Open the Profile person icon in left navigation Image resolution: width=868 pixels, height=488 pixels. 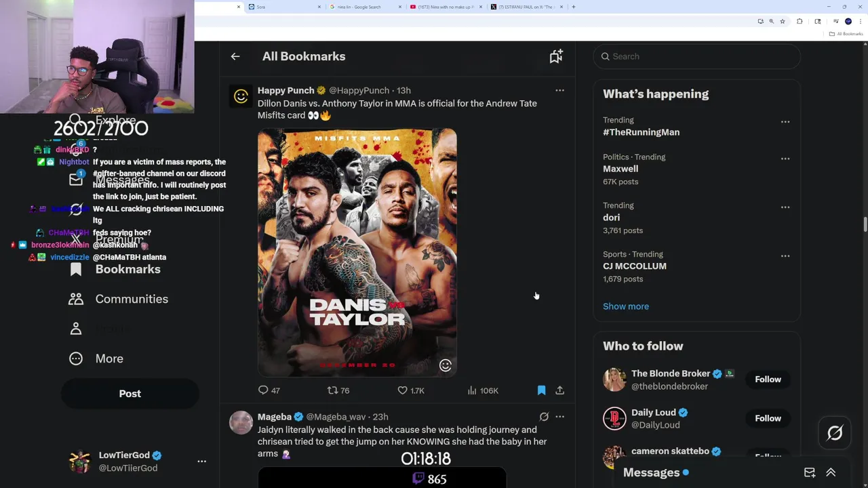[76, 329]
